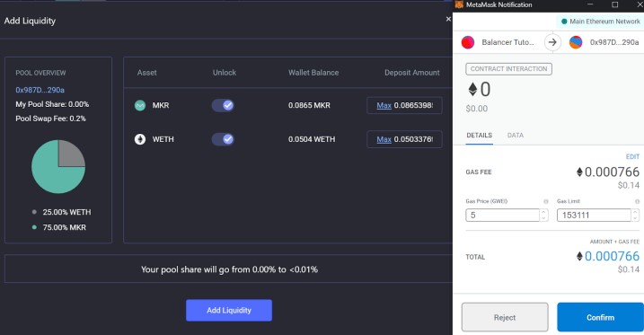Click the 0x987D...290a contract avatar icon
Image resolution: width=644 pixels, height=335 pixels.
pos(576,42)
